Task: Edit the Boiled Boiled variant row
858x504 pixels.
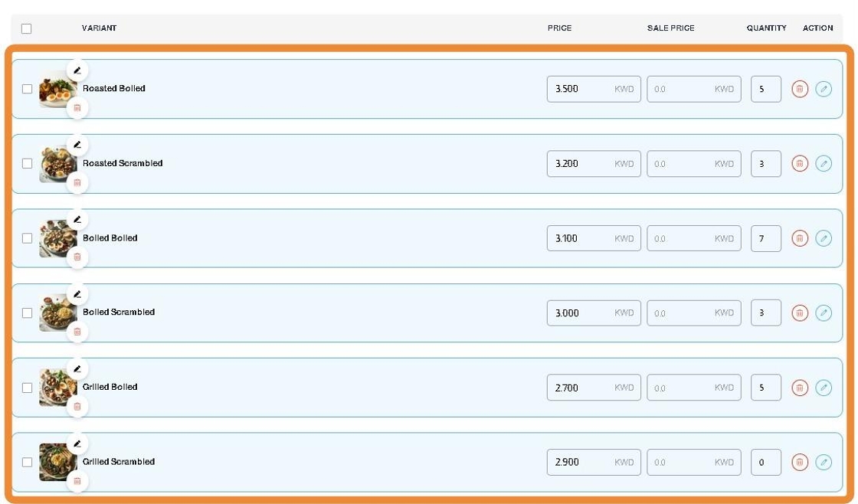Action: click(824, 238)
